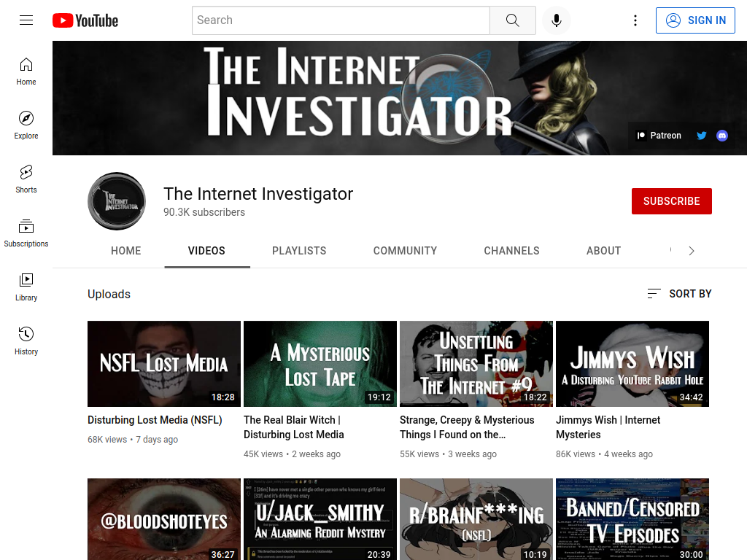Viewport: 747px width, 560px height.
Task: Click the magnifier search button
Action: pos(513,20)
